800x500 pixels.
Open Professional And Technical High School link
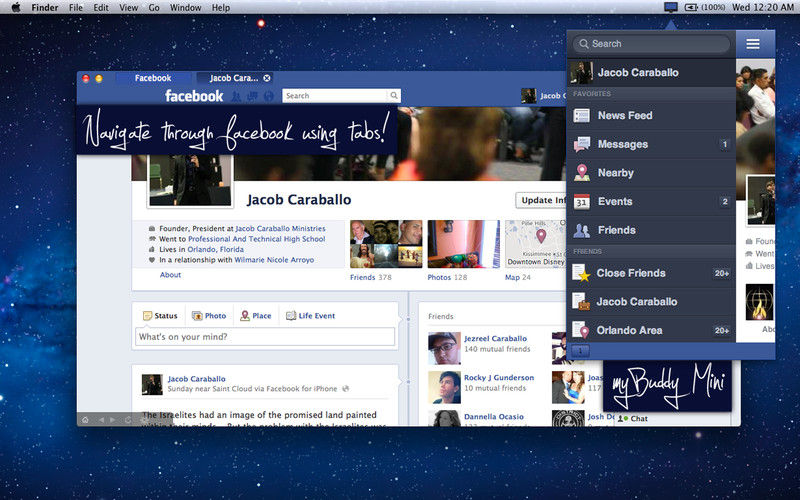(257, 239)
